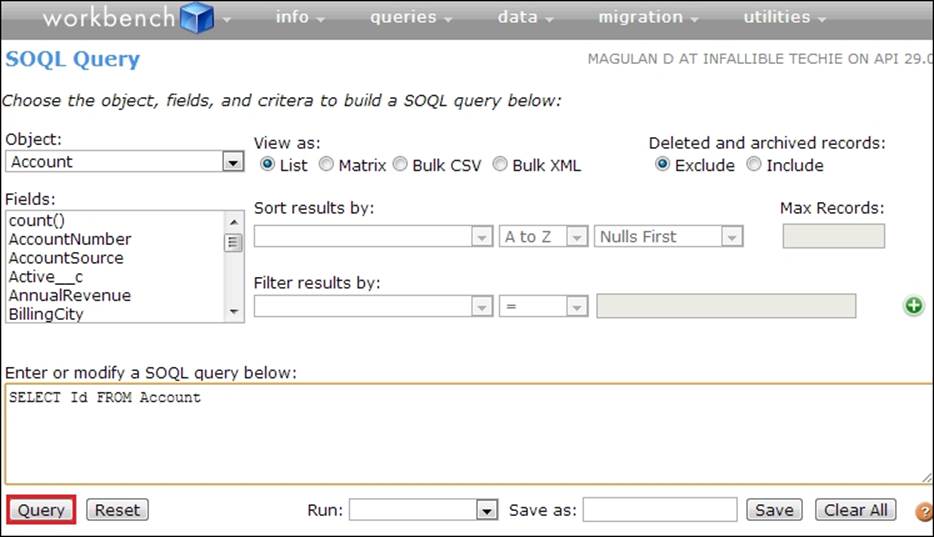The width and height of the screenshot is (934, 537).
Task: Open the migration menu
Action: tap(648, 18)
